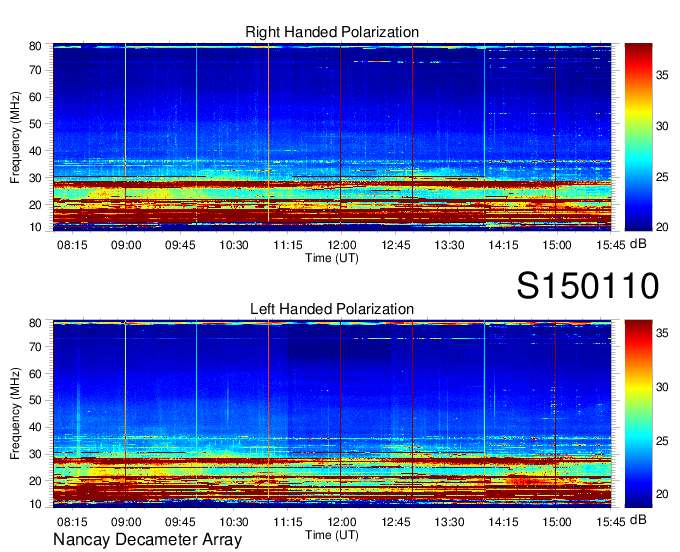
Task: Click the 15:00 time tick on the upper plot
Action: click(557, 245)
